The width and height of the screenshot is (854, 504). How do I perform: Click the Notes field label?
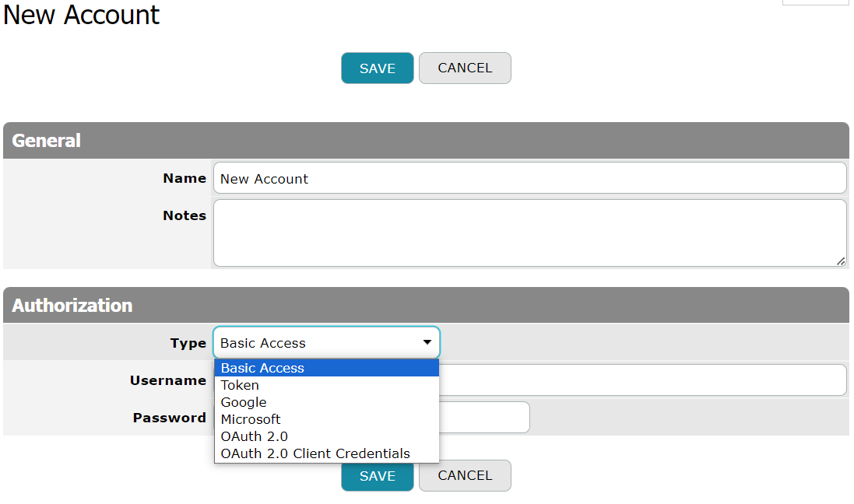click(x=185, y=215)
